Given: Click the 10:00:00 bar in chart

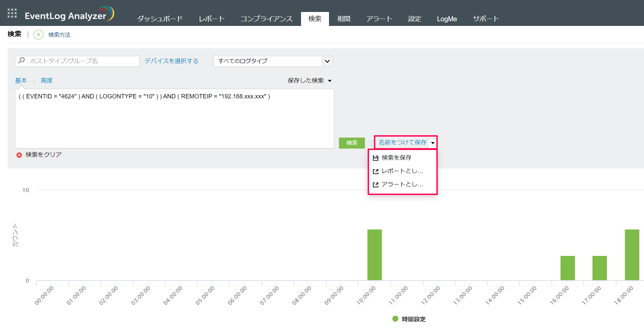Looking at the screenshot, I should [374, 255].
